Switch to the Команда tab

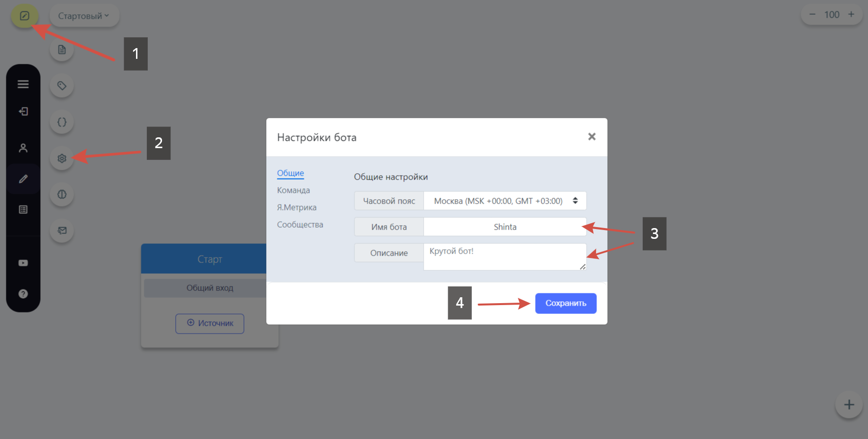point(294,190)
